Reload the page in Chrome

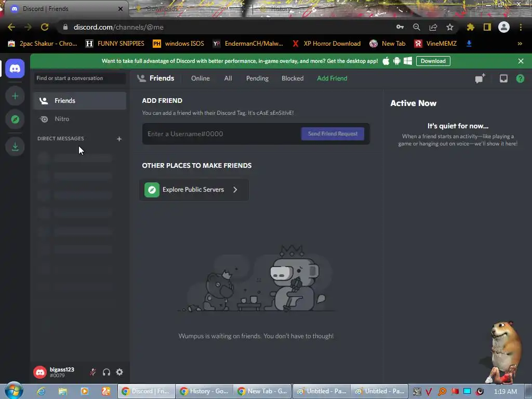click(45, 27)
